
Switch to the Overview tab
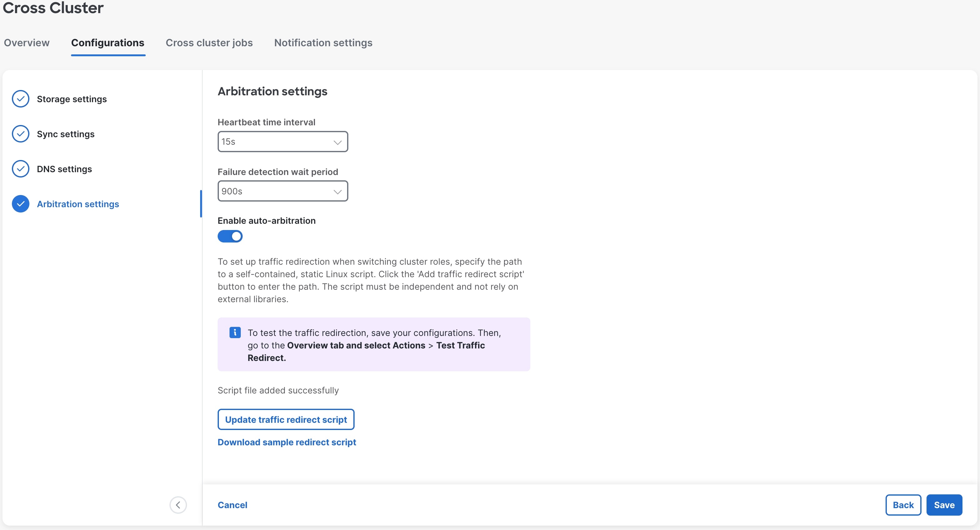[x=27, y=42]
